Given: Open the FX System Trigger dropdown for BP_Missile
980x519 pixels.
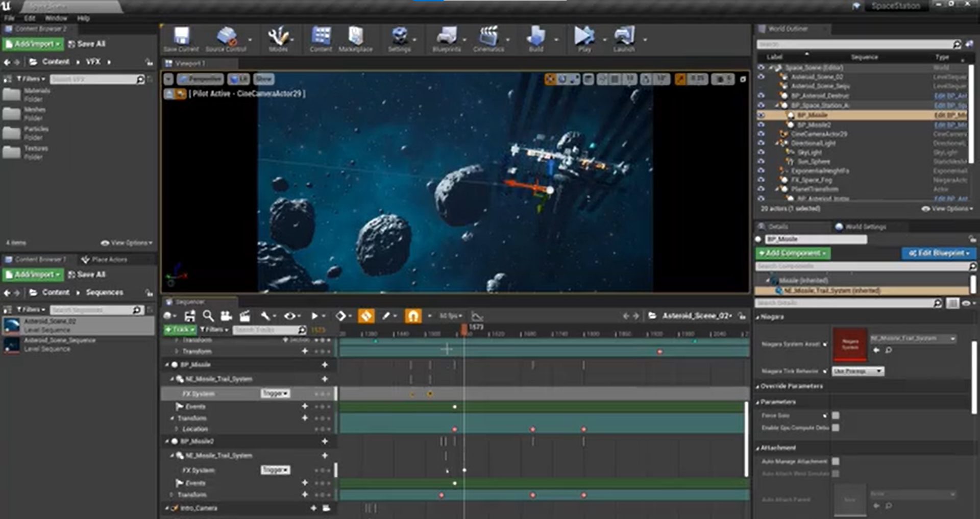Looking at the screenshot, I should 275,393.
